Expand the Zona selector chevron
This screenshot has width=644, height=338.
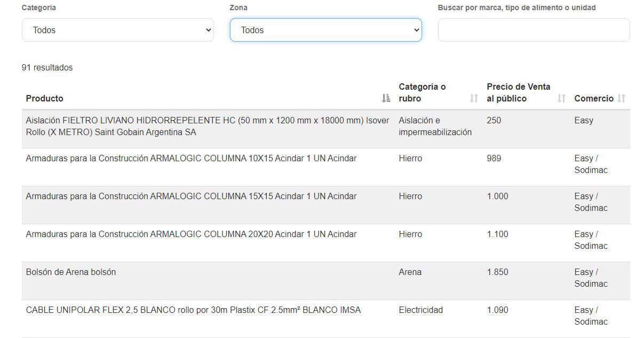pos(417,30)
